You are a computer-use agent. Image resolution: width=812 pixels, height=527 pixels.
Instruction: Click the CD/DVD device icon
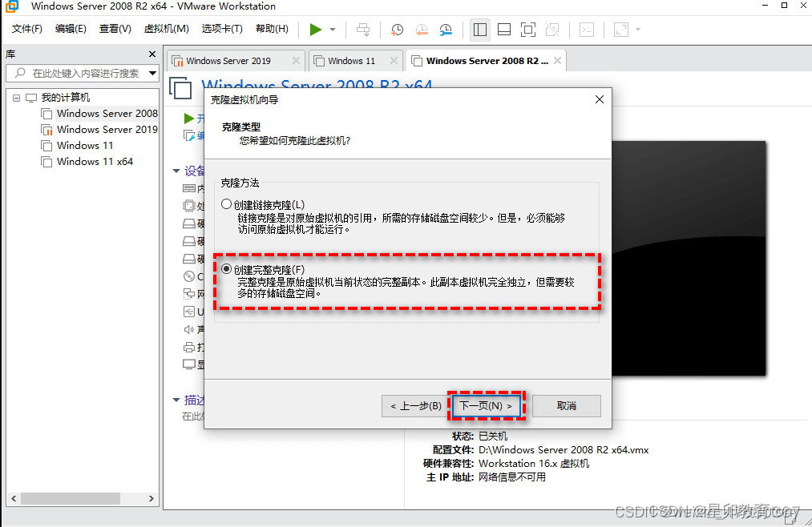click(189, 276)
